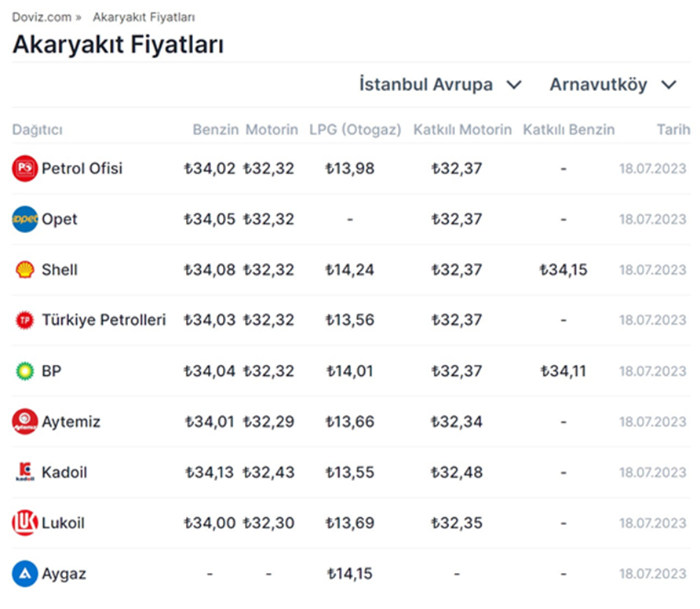Click the Kadoil logo icon
This screenshot has width=700, height=609.
tap(25, 472)
